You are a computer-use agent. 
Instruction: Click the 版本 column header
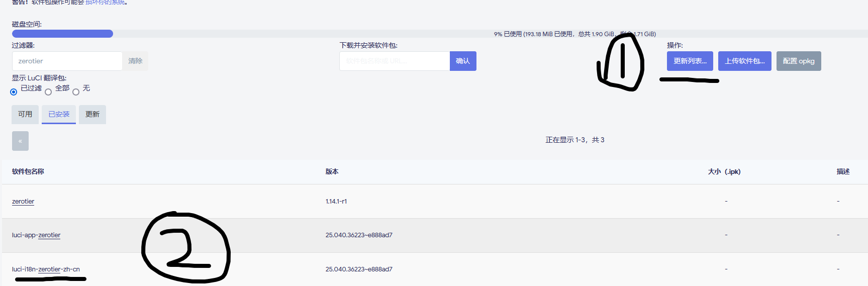coord(332,171)
